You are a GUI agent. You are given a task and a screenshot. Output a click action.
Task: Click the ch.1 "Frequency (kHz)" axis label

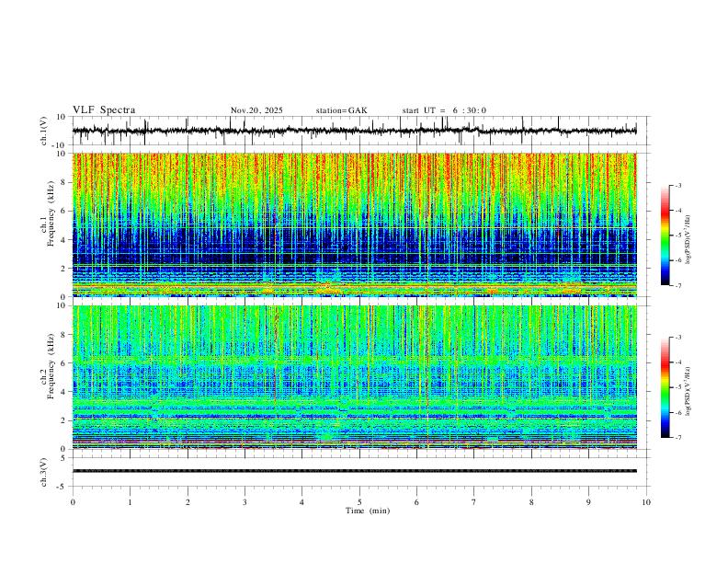point(49,213)
